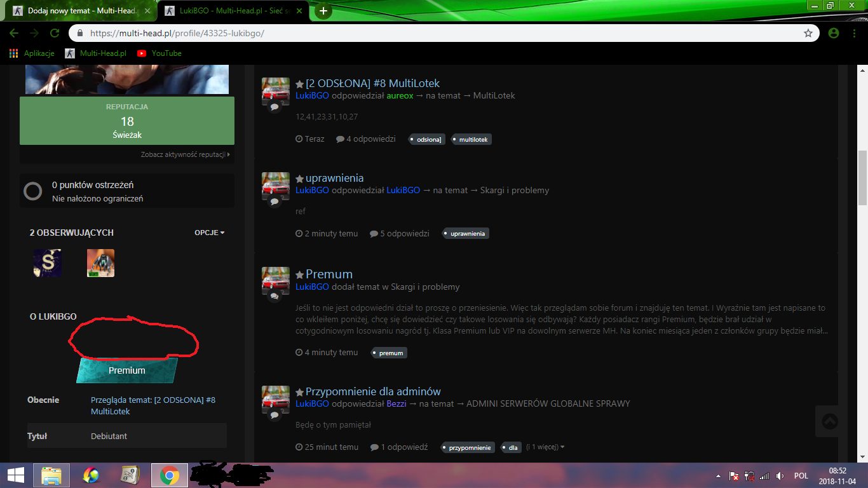The image size is (868, 488).
Task: Click the Windows Start button
Action: (x=15, y=475)
